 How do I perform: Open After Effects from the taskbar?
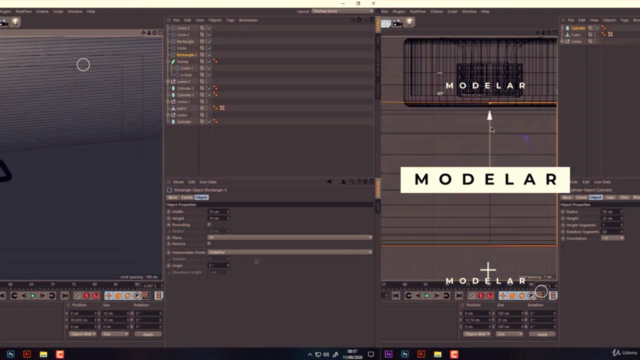[x=389, y=354]
